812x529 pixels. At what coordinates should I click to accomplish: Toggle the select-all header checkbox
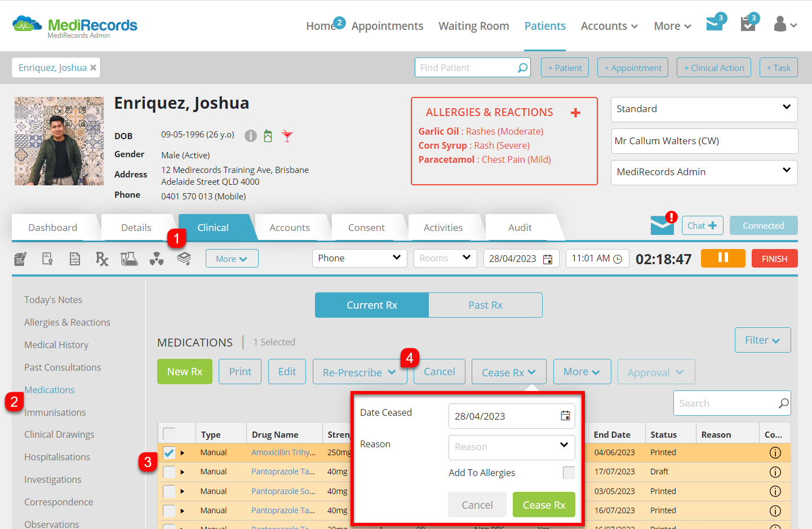pos(169,434)
